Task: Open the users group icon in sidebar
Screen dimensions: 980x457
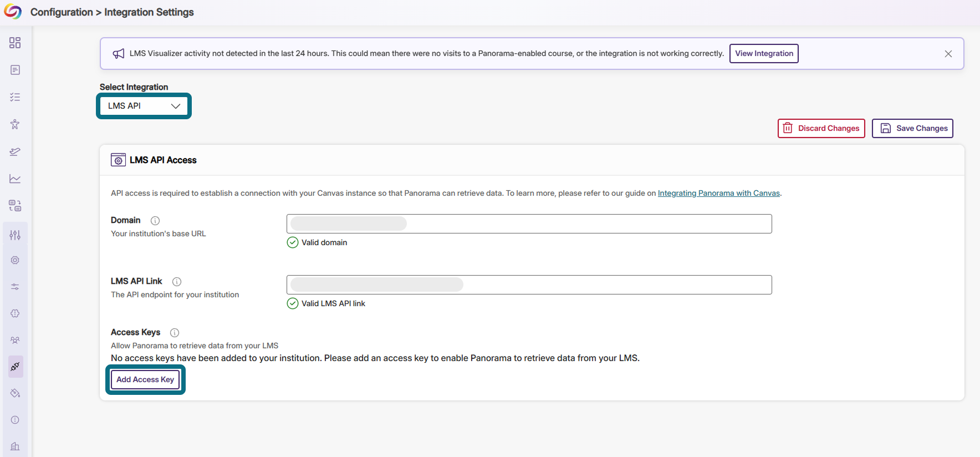Action: coord(15,340)
